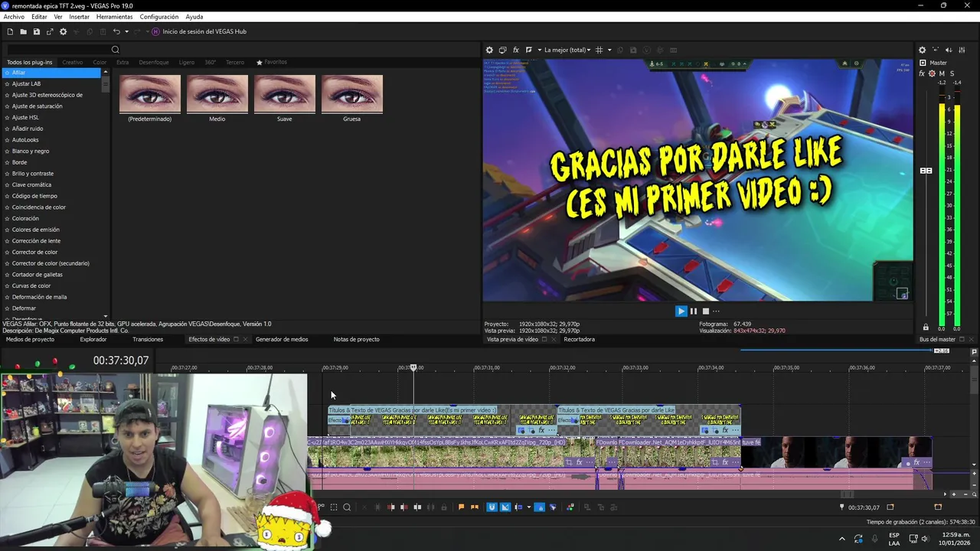Stop the preview playback
980x551 pixels.
tap(706, 311)
